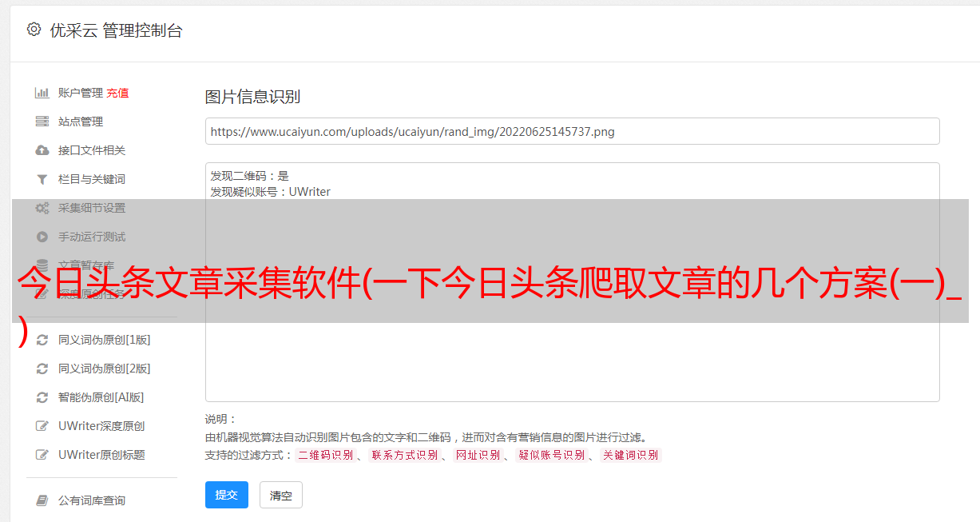Click the edit icon for UWriter原创标题
The width and height of the screenshot is (980, 522).
(x=42, y=455)
